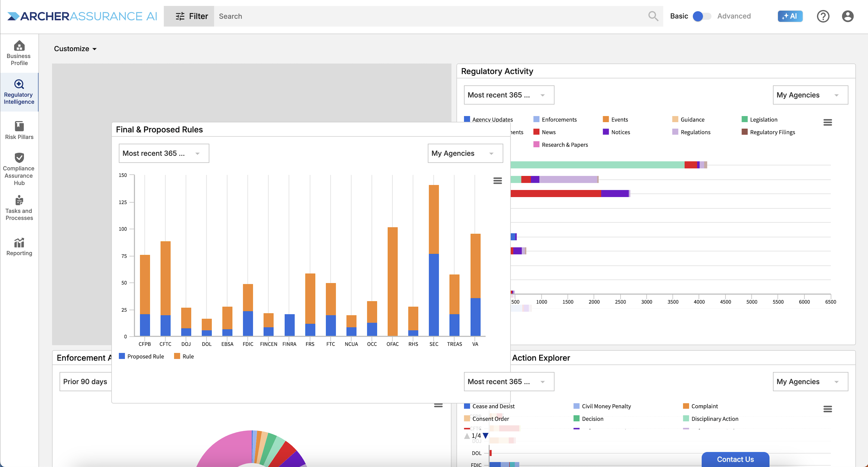Open Action Explorer date range dropdown
This screenshot has width=868, height=467.
tap(509, 382)
